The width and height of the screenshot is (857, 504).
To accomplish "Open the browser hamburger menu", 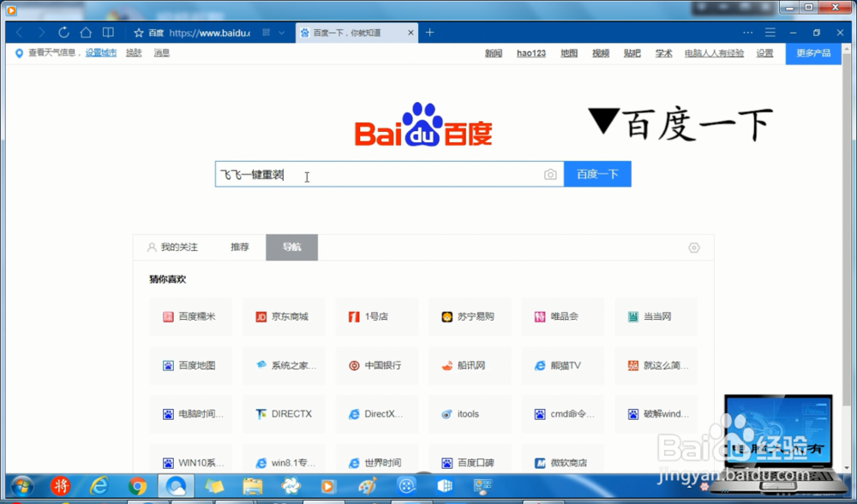I will (x=770, y=33).
